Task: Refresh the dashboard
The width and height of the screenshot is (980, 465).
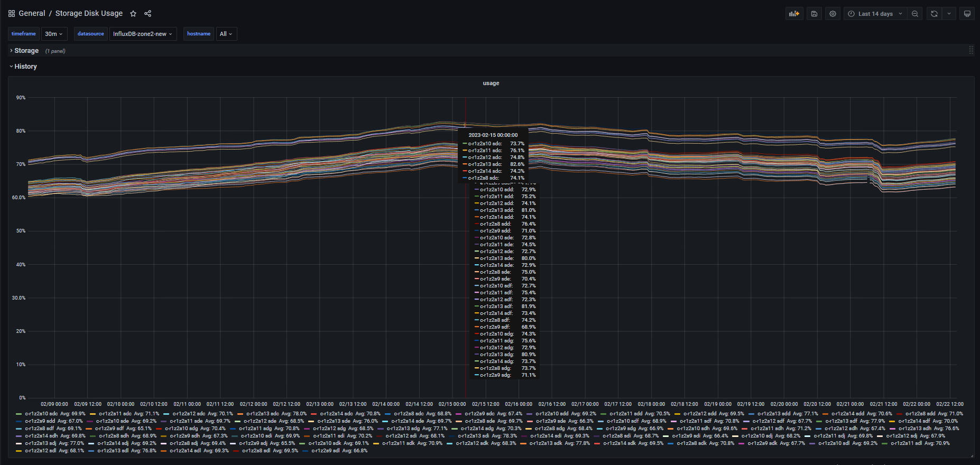Action: [934, 14]
